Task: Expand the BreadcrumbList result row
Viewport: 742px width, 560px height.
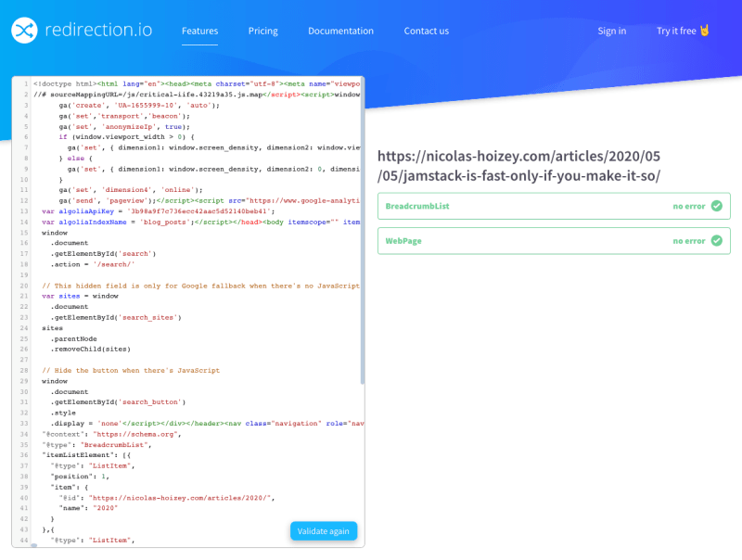Action: click(554, 206)
